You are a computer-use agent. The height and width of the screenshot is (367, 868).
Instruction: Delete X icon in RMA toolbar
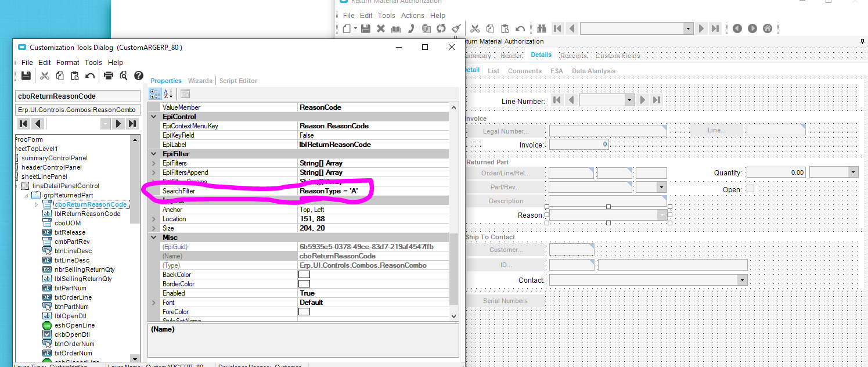381,28
